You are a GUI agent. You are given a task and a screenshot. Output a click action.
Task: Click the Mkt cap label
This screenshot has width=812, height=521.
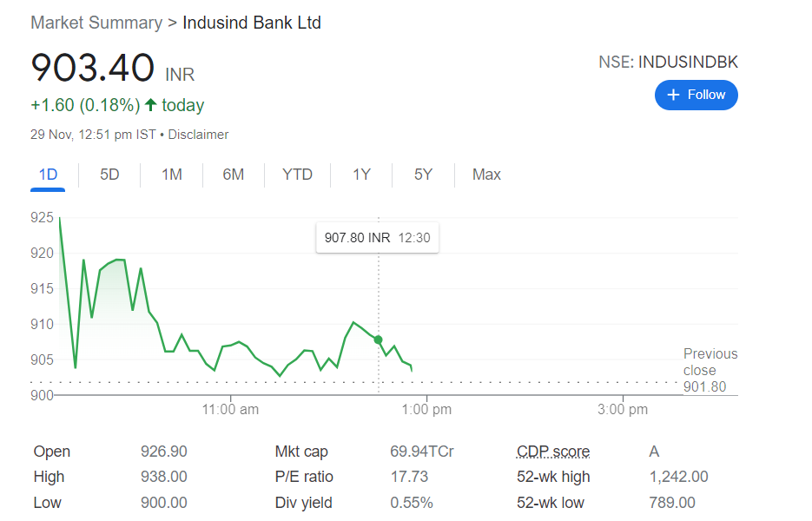point(301,452)
